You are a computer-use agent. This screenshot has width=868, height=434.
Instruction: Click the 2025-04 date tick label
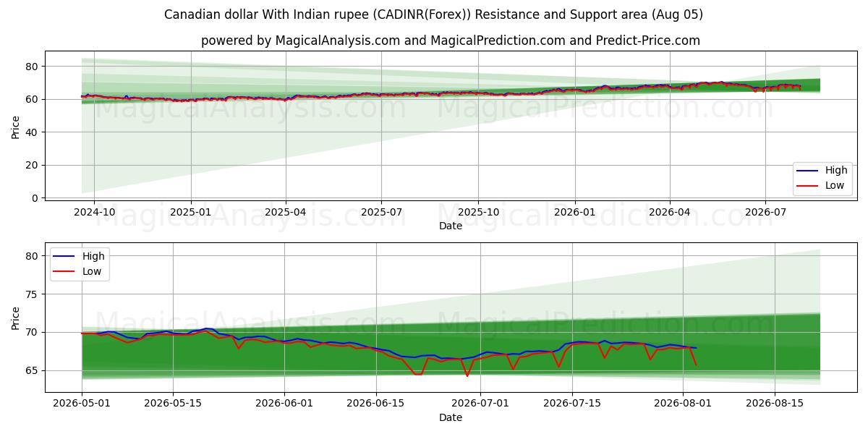point(286,212)
